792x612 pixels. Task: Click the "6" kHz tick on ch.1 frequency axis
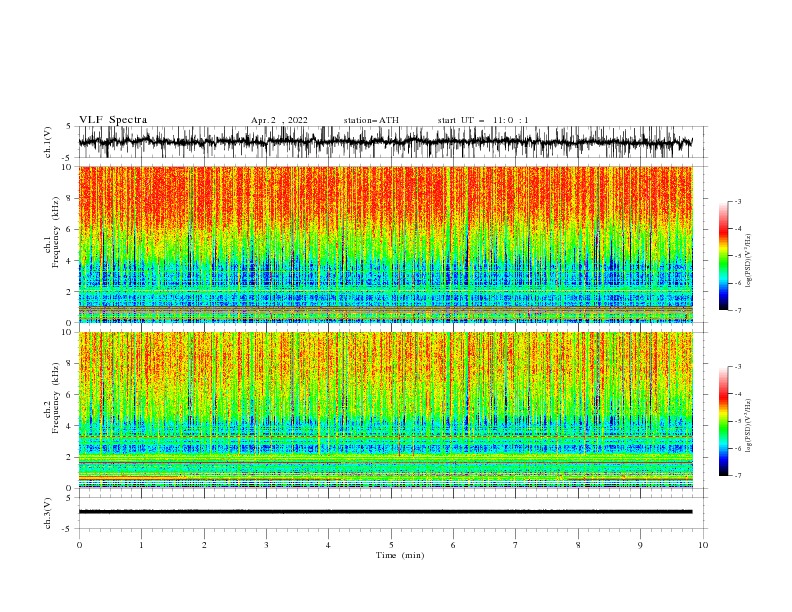(69, 229)
